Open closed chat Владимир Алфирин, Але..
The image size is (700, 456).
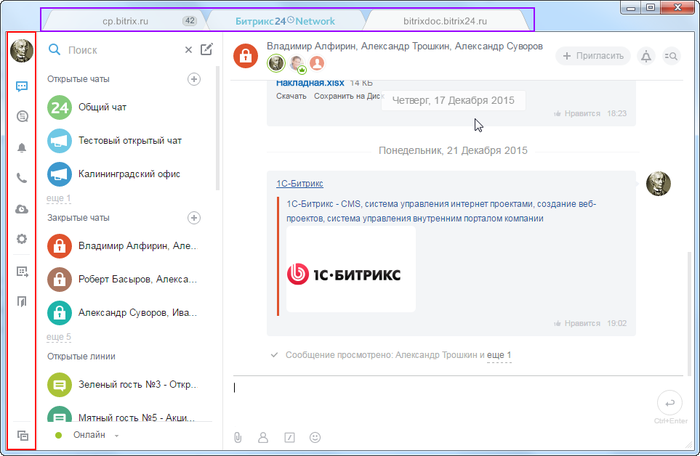point(124,246)
